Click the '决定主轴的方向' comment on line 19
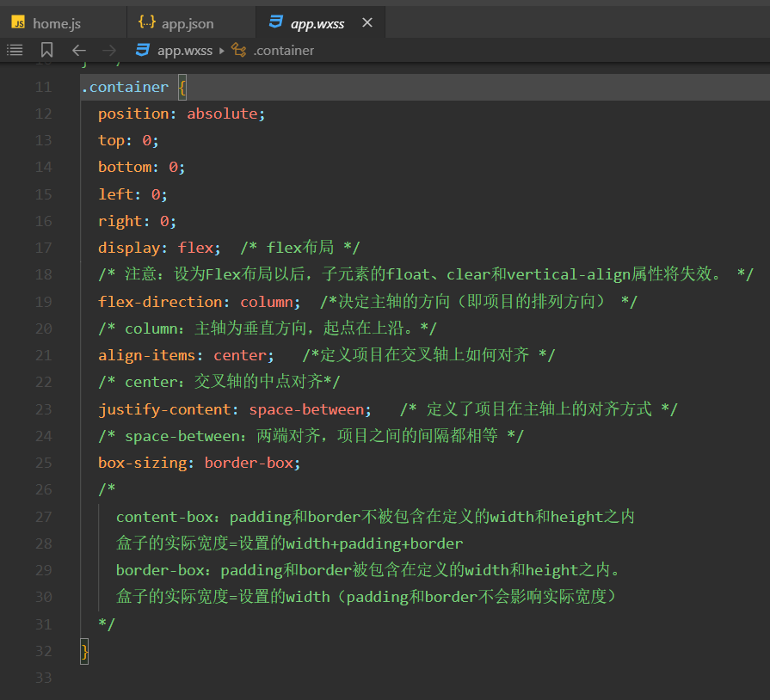The height and width of the screenshot is (700, 770). coord(478,301)
